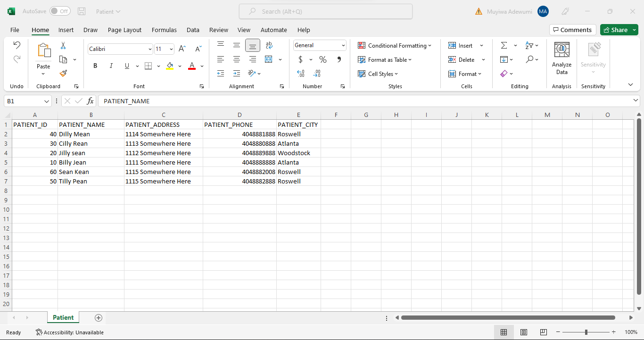The width and height of the screenshot is (644, 340).
Task: Switch to the Formulas tab
Action: click(x=164, y=30)
